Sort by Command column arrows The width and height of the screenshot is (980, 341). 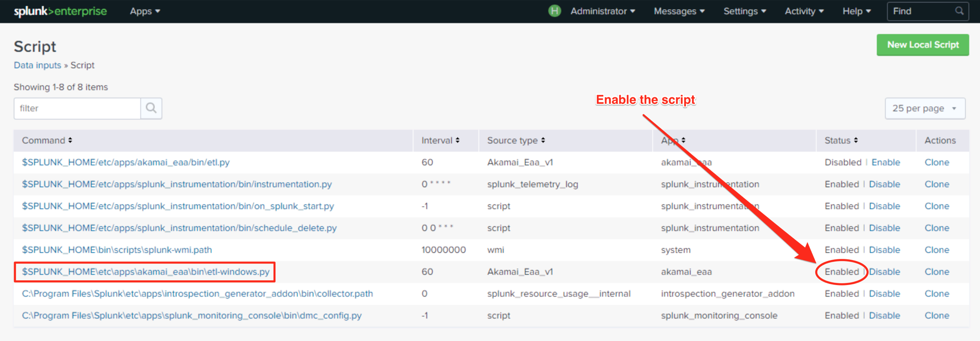tap(70, 140)
